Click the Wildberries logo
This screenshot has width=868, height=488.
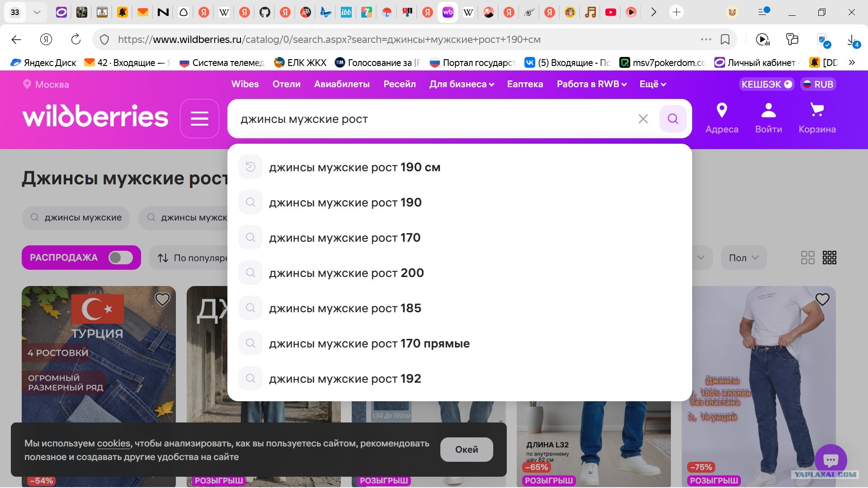[x=95, y=116]
